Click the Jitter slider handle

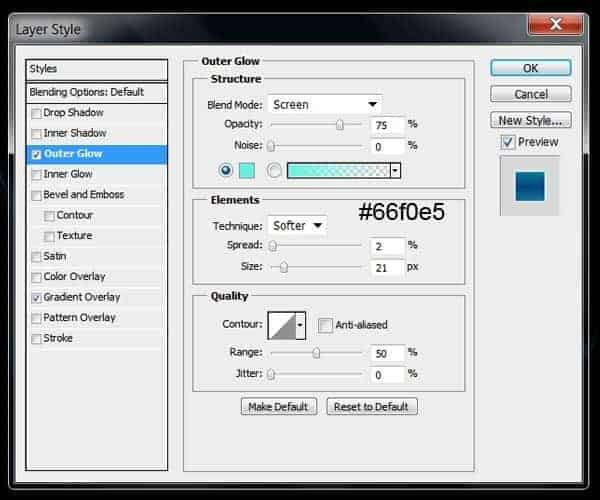tap(271, 374)
